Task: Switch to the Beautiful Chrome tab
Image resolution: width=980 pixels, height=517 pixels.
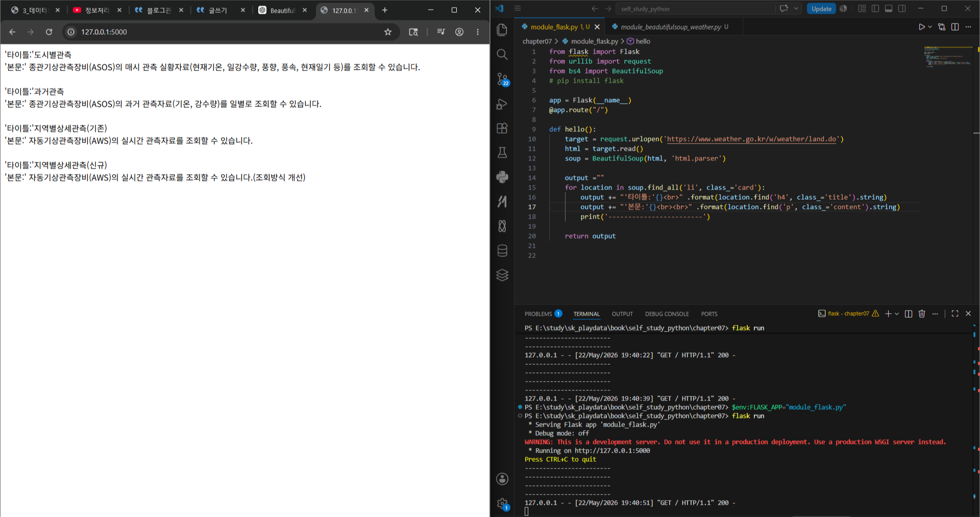Action: click(x=283, y=10)
